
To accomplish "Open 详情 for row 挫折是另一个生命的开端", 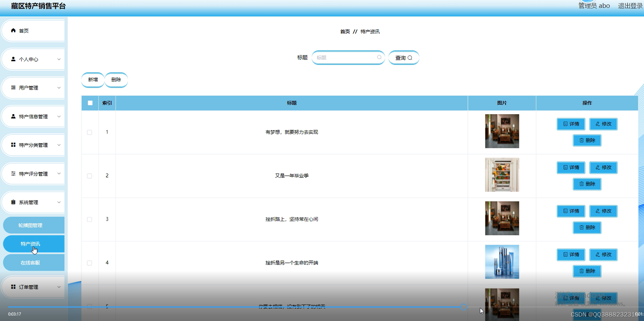I will coord(571,255).
